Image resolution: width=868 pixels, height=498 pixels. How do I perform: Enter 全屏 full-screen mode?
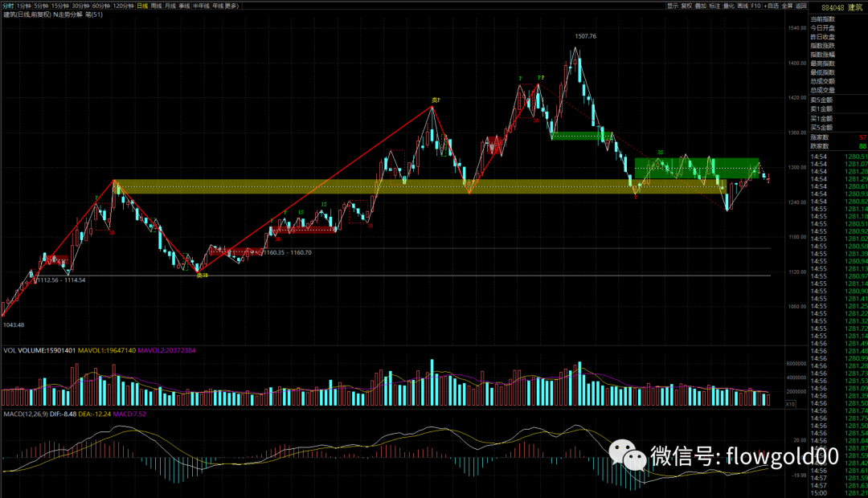[787, 6]
